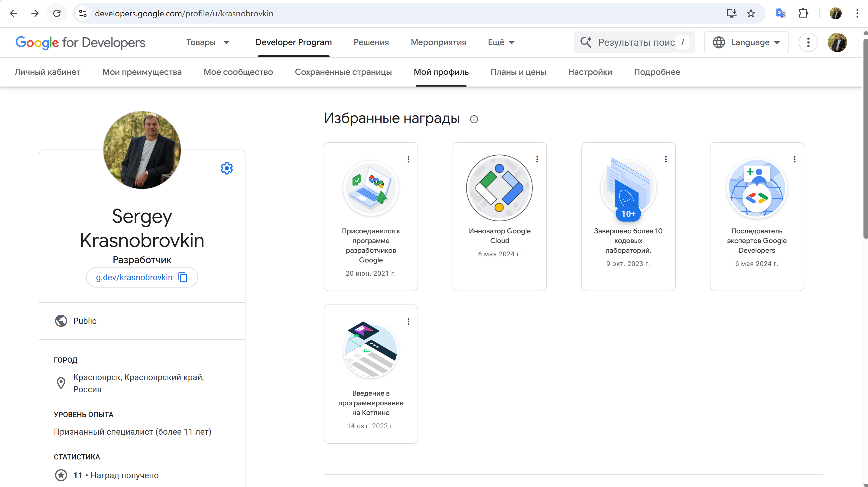Open three-dot menu on Инноватор Google Cloud award
The height and width of the screenshot is (487, 868).
click(537, 159)
